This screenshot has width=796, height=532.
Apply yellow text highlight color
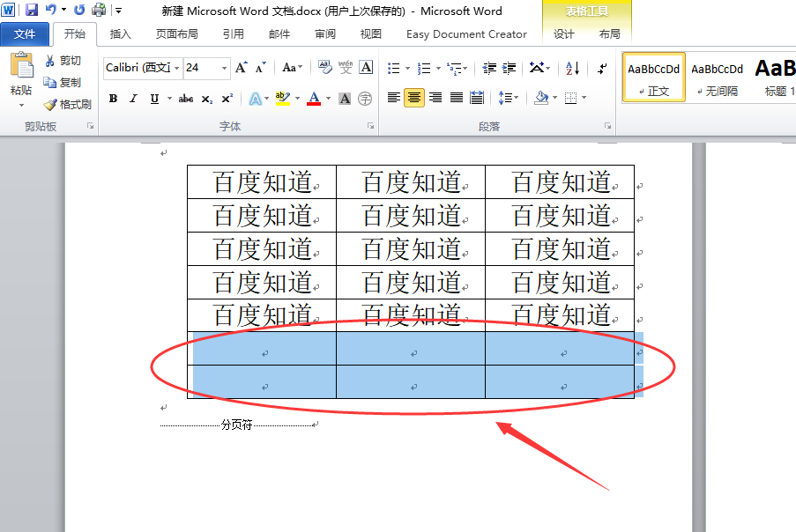coord(283,99)
